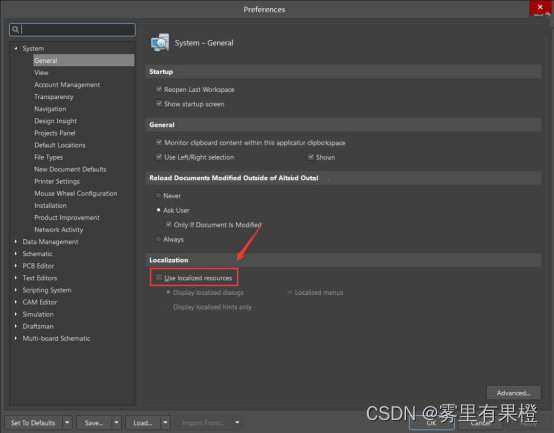This screenshot has height=433, width=554.
Task: Select Design Insight in tree
Action: coord(55,121)
